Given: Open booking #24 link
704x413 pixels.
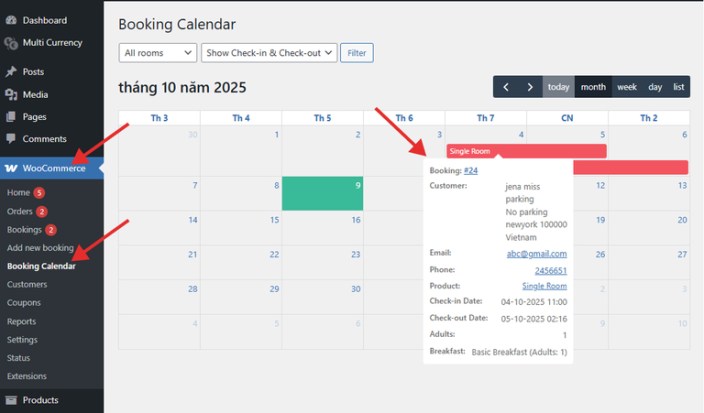Looking at the screenshot, I should 471,171.
